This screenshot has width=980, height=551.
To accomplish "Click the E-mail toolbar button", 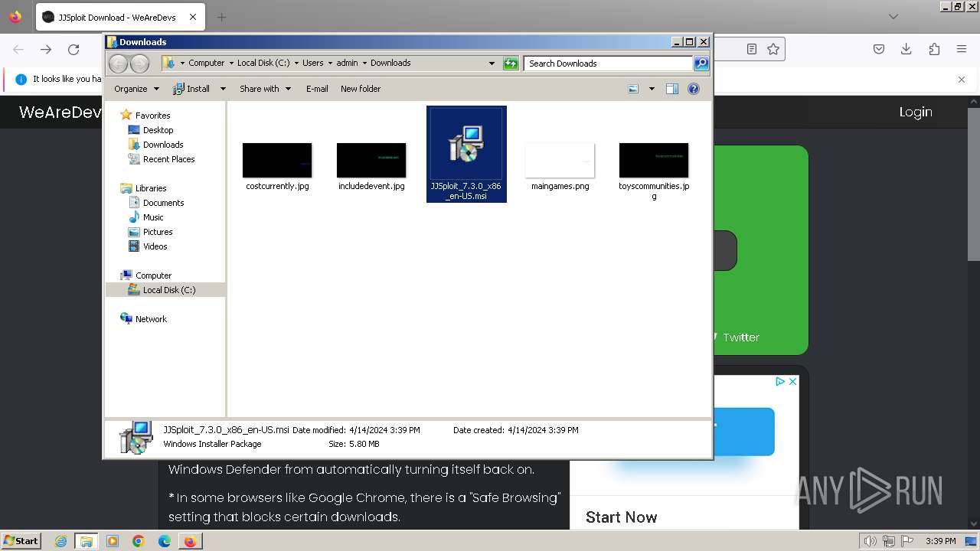I will point(317,89).
